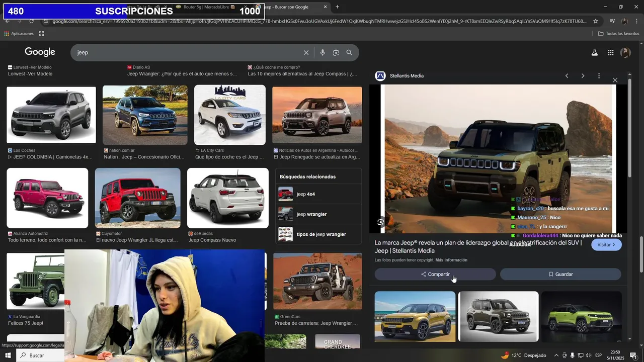The height and width of the screenshot is (362, 644).
Task: Click the taskbar Buscar search box
Action: (x=40, y=355)
